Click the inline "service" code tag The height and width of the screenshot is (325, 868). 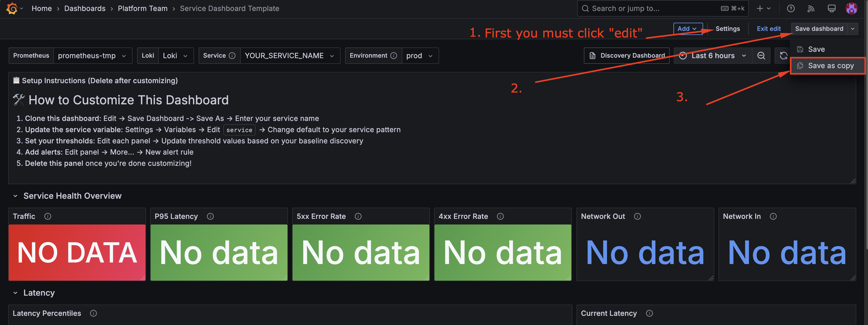[x=239, y=130]
